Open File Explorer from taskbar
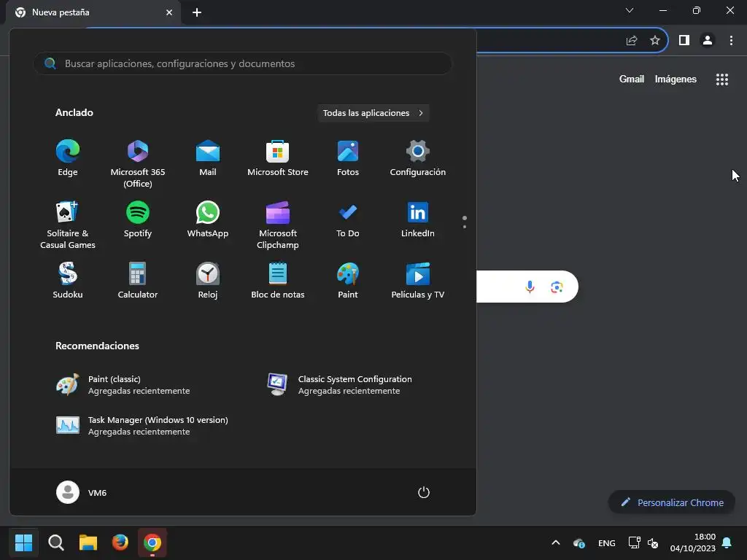 (88, 542)
